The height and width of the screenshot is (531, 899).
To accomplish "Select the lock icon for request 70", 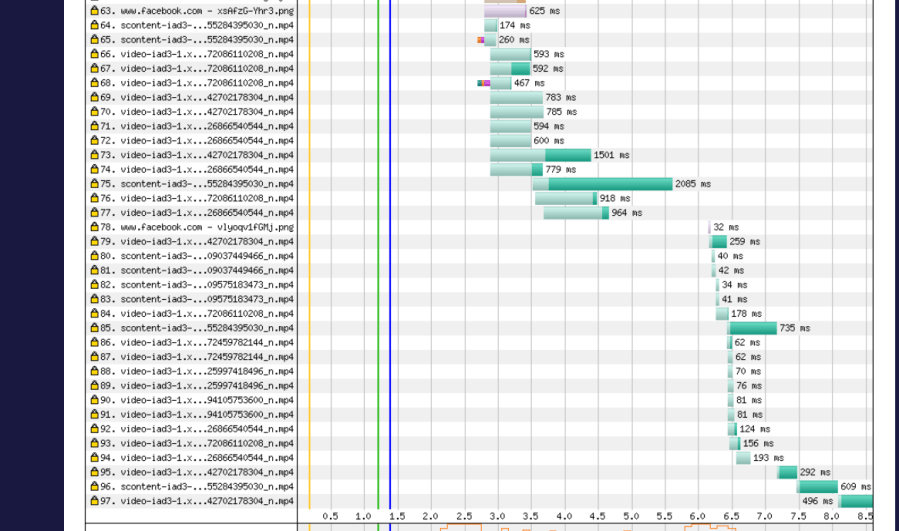I will click(x=94, y=112).
